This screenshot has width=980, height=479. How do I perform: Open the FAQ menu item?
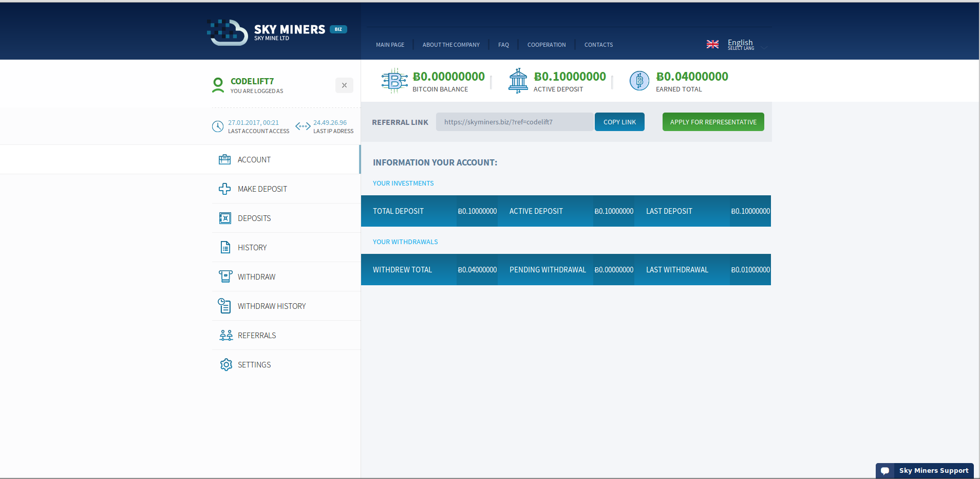pyautogui.click(x=503, y=45)
